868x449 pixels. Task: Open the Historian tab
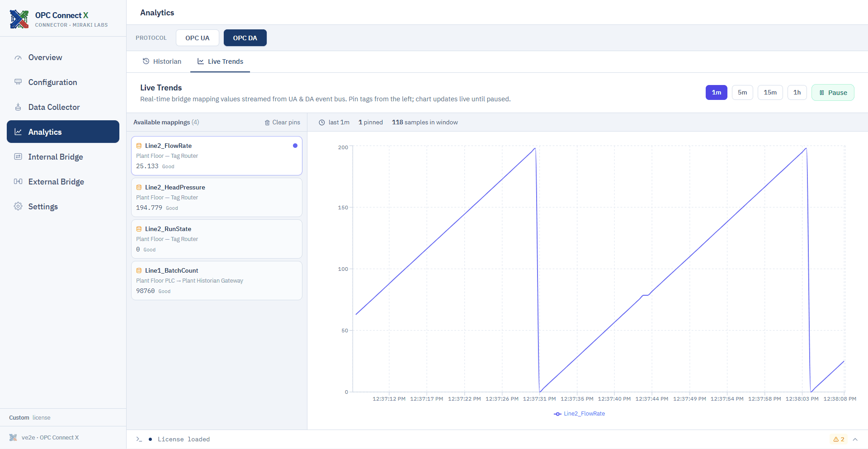coord(162,61)
